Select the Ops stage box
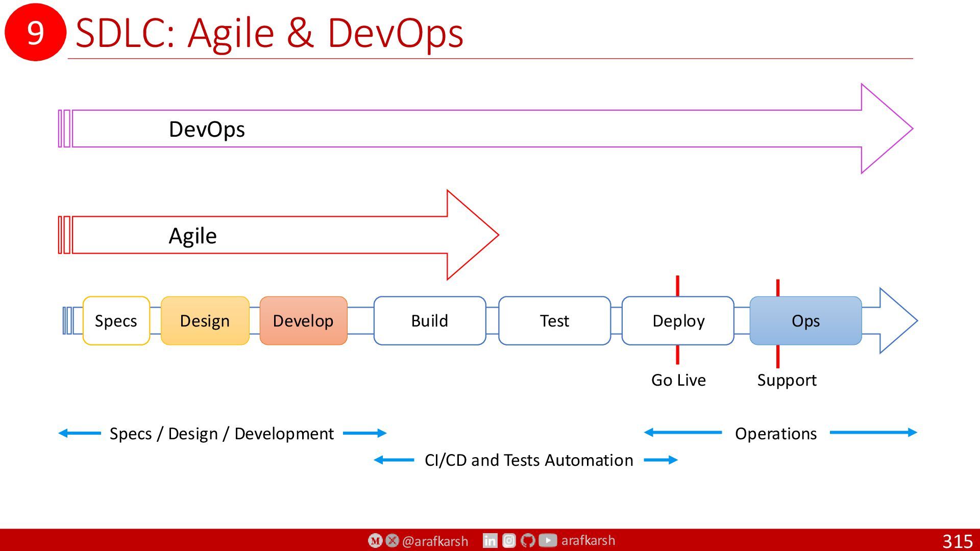Screen dimensions: 980x551 pyautogui.click(x=806, y=321)
